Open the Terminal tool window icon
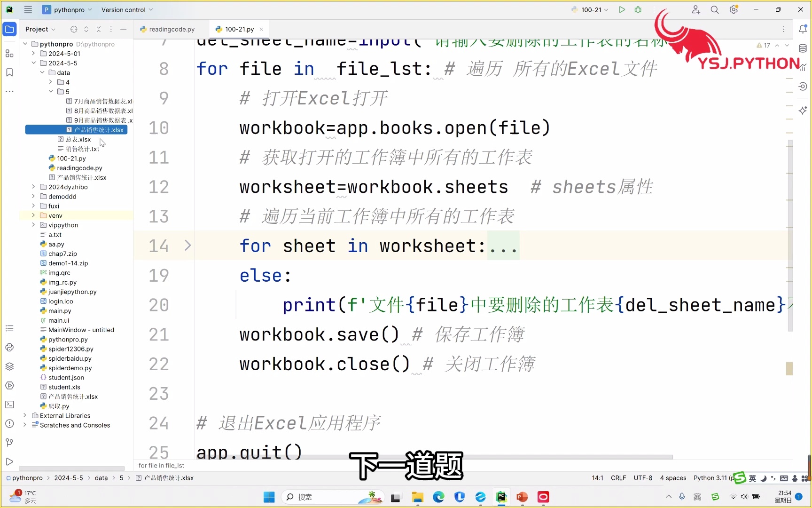The image size is (812, 508). 9,405
